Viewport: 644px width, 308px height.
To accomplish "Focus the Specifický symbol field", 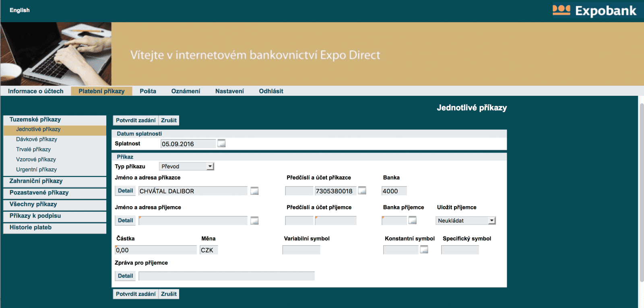I will pos(460,250).
